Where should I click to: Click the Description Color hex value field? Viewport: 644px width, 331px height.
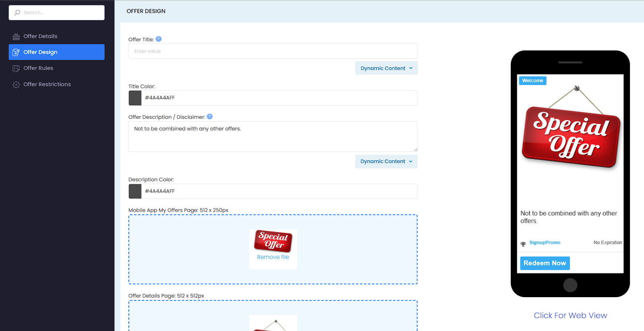279,191
